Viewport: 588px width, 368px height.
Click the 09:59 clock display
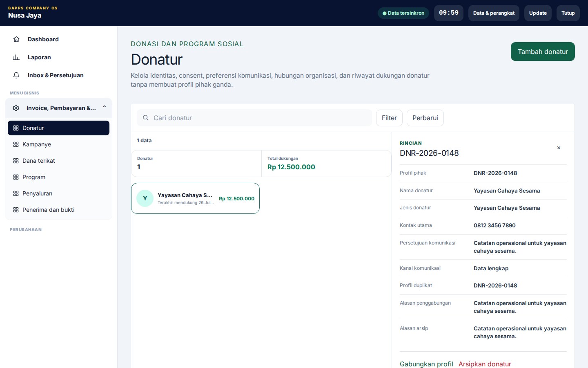tap(449, 13)
